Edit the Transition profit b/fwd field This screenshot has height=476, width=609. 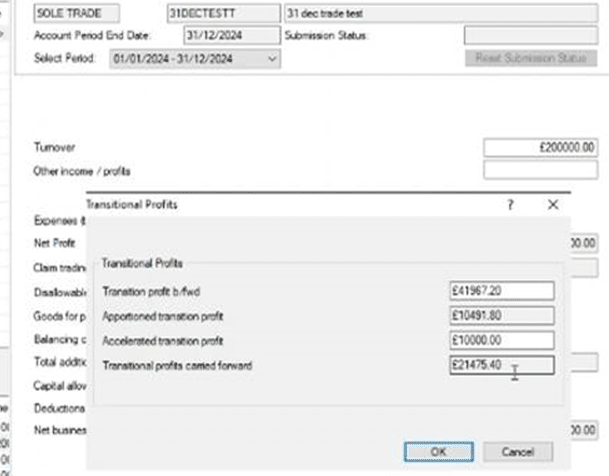click(502, 290)
